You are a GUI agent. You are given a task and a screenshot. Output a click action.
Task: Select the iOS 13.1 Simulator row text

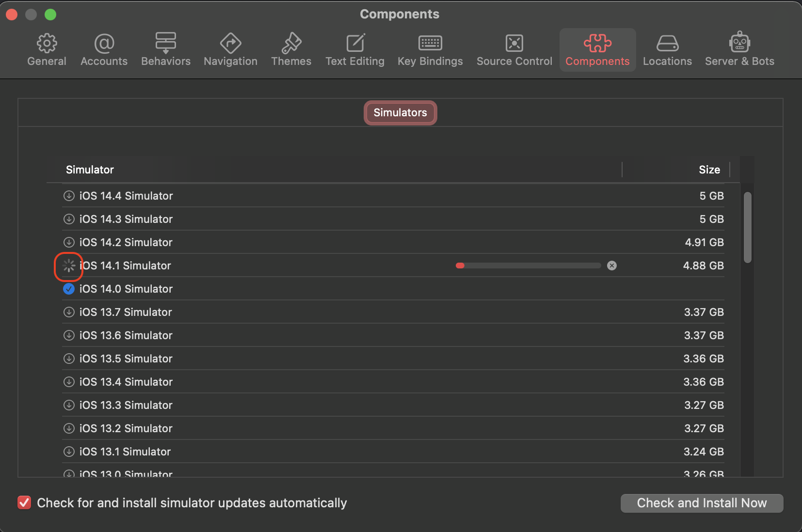pos(125,452)
